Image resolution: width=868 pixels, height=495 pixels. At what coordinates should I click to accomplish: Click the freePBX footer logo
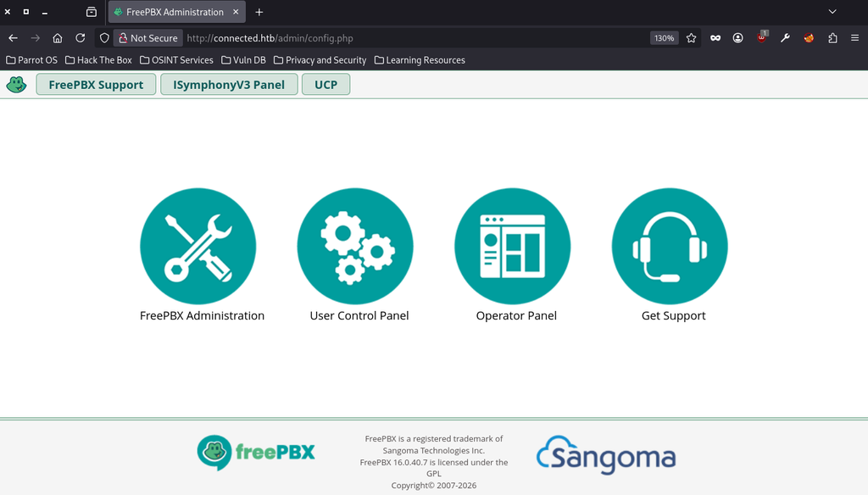tap(256, 453)
